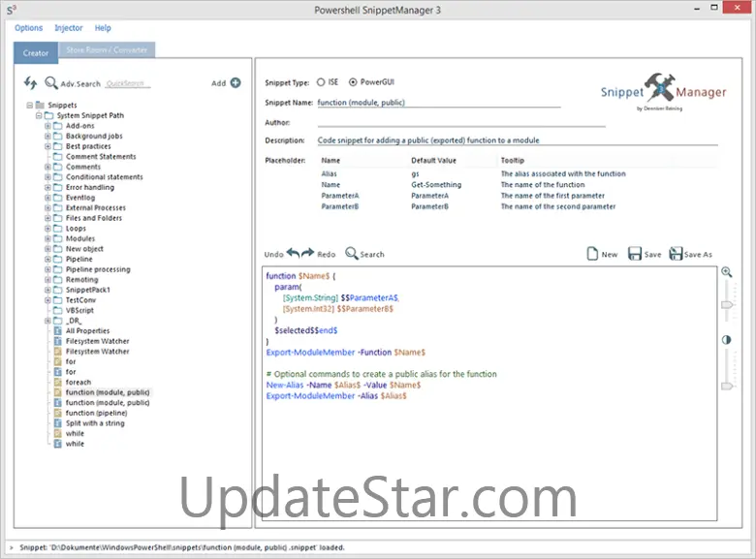Select the TestConv folder
The height and width of the screenshot is (559, 756).
pos(80,300)
